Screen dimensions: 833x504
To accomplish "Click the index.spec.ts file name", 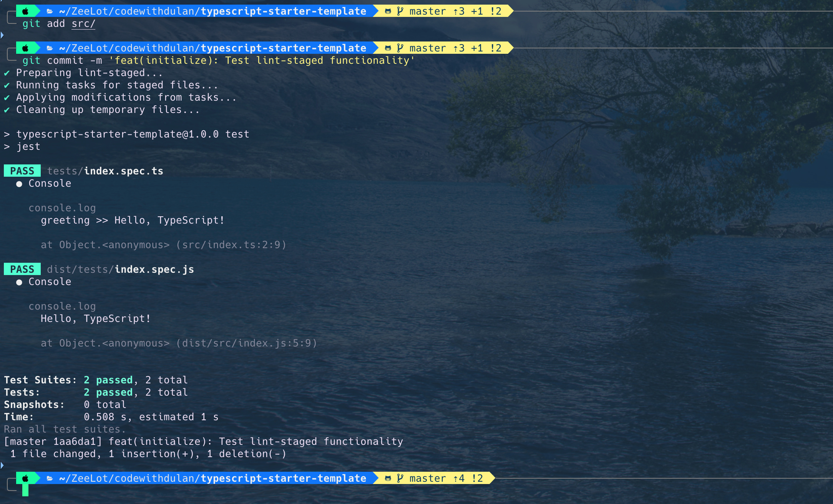I will click(123, 171).
